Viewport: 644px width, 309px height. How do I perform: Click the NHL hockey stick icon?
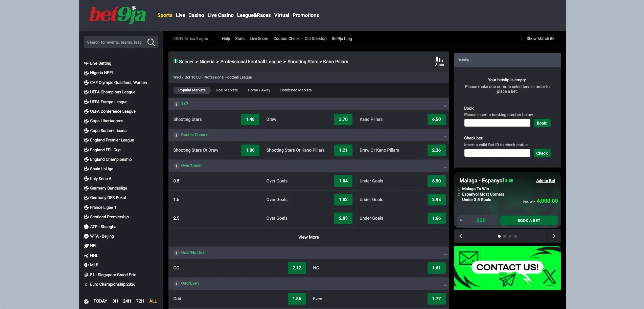(86, 256)
